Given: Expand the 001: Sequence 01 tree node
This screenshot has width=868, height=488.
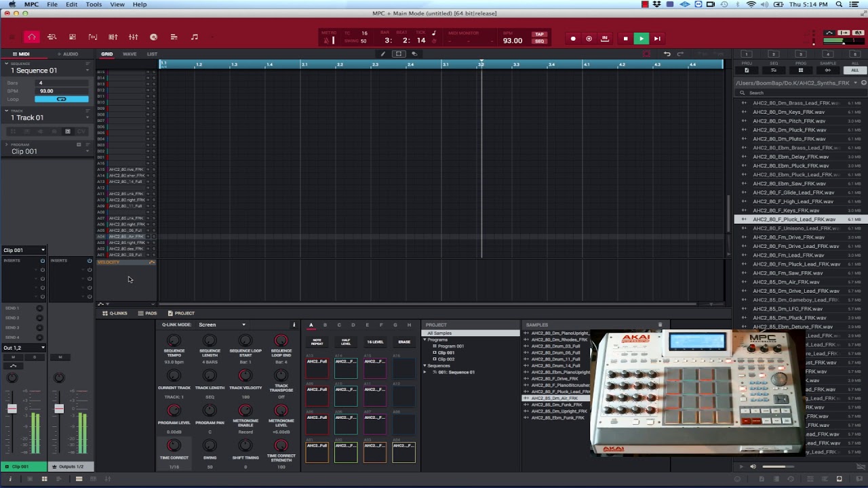Looking at the screenshot, I should click(x=425, y=372).
